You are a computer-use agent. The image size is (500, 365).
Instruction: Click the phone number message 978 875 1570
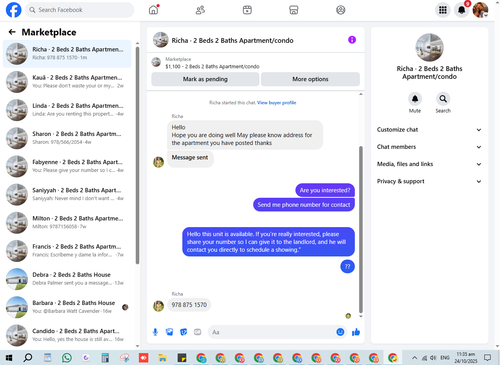(x=189, y=305)
